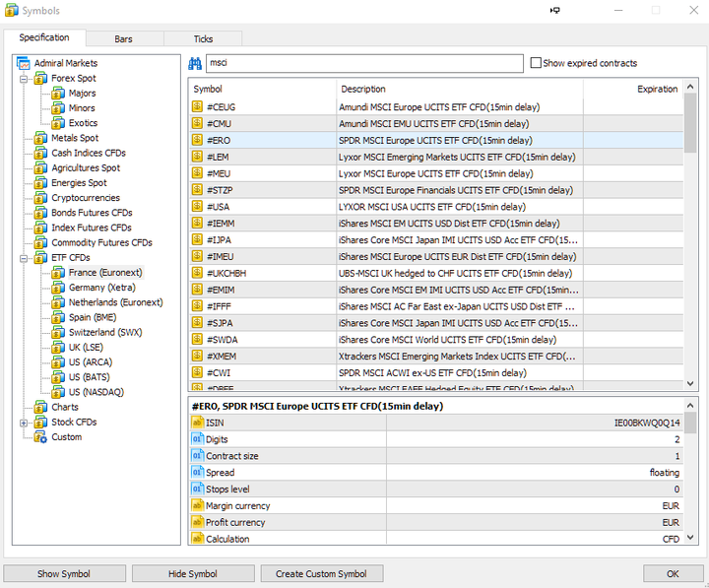Click the #STZP symbol icon
This screenshot has height=588, width=709.
tap(197, 189)
